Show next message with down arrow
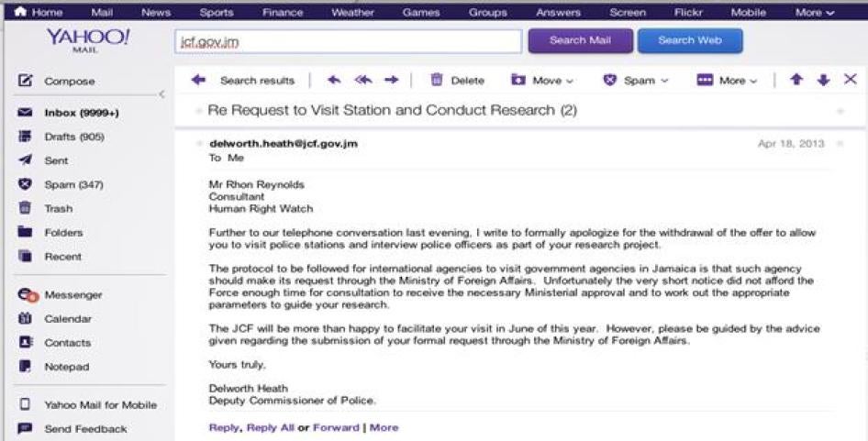Image resolution: width=868 pixels, height=441 pixels. click(823, 81)
